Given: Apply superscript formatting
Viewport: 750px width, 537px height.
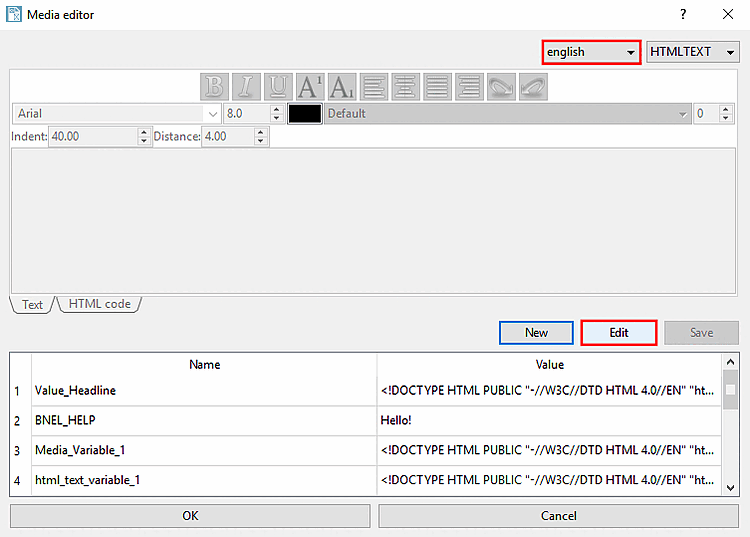Looking at the screenshot, I should [x=310, y=87].
